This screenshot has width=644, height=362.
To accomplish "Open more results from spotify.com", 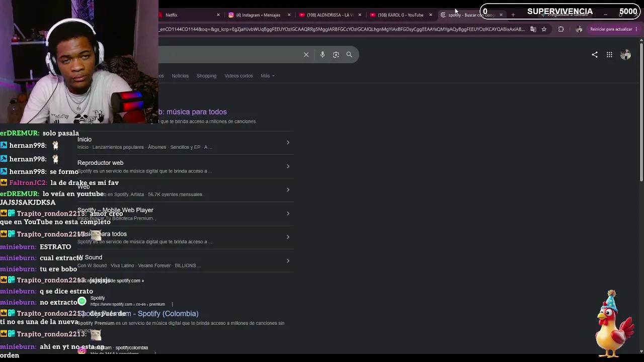I will click(111, 281).
